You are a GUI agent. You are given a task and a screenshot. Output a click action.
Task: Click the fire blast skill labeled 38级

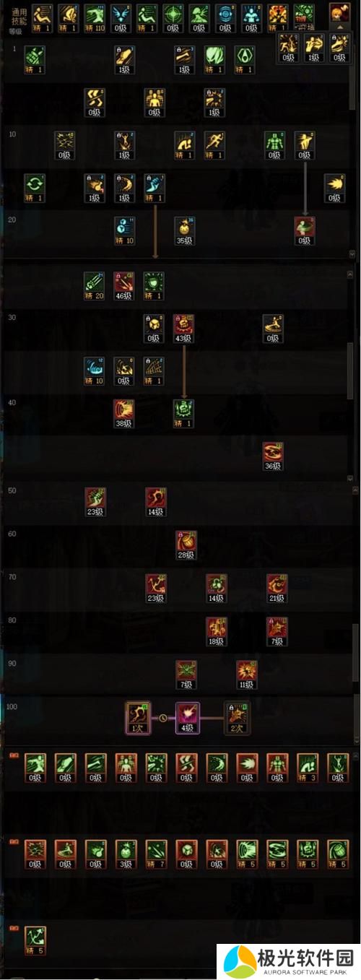[124, 413]
